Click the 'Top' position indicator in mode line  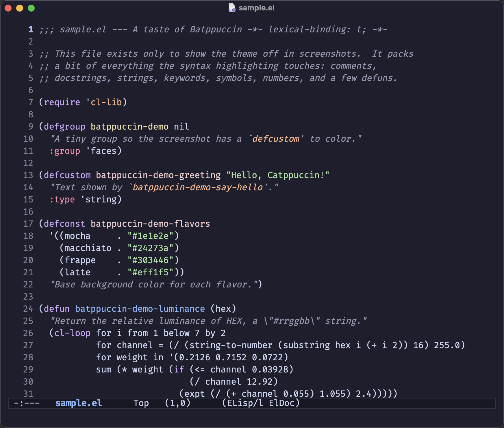(141, 403)
